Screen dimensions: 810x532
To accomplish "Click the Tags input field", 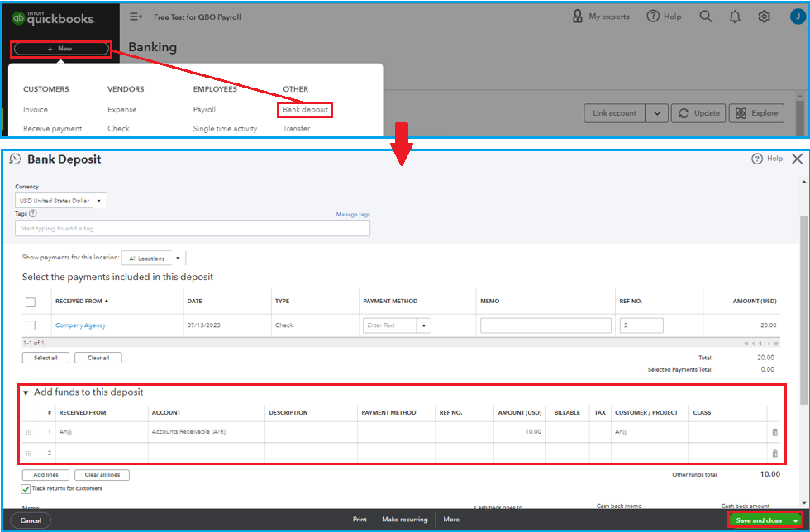I will 192,228.
